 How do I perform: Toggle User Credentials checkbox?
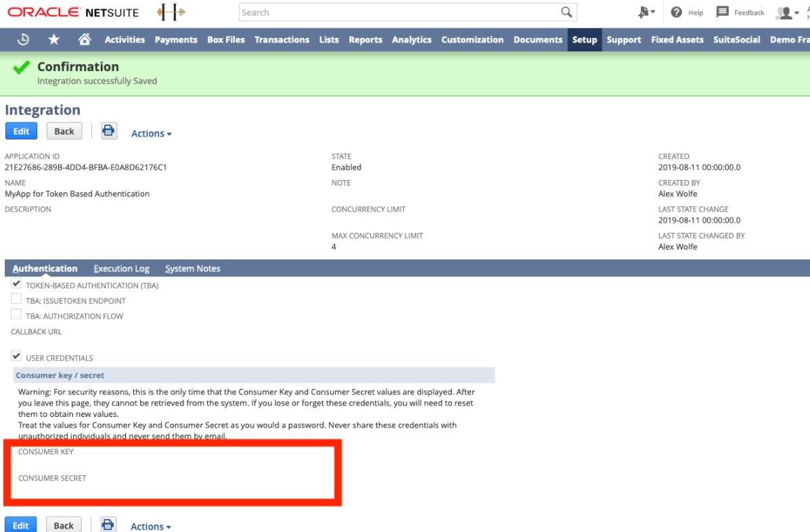coord(16,357)
